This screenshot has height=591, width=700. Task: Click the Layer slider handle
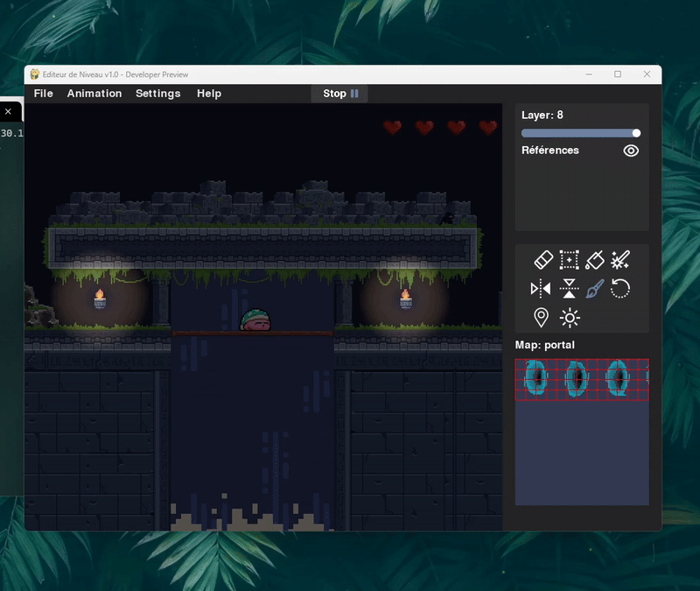(x=636, y=133)
